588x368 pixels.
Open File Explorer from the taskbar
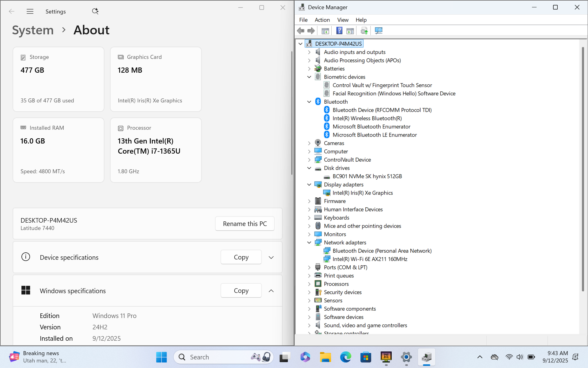[x=325, y=357]
